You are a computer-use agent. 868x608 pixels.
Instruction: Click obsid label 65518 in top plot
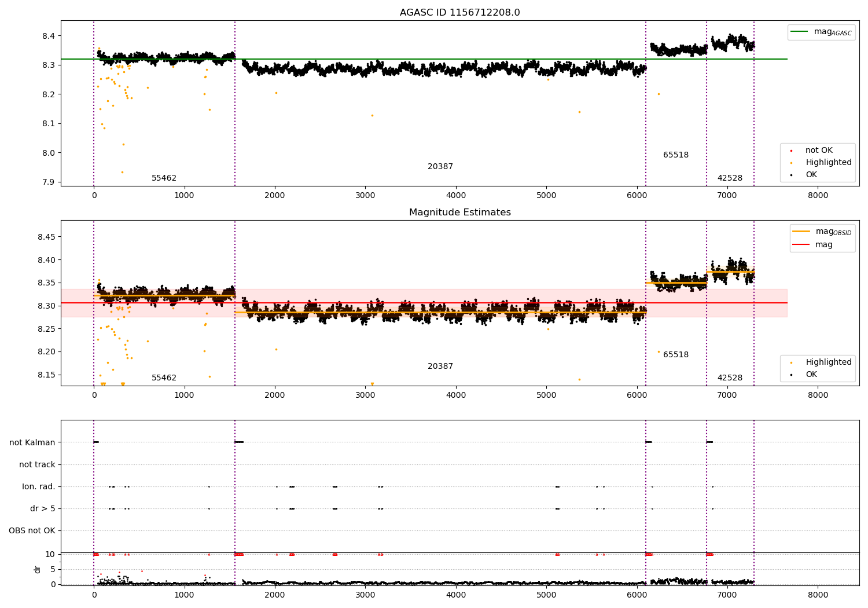pos(676,155)
